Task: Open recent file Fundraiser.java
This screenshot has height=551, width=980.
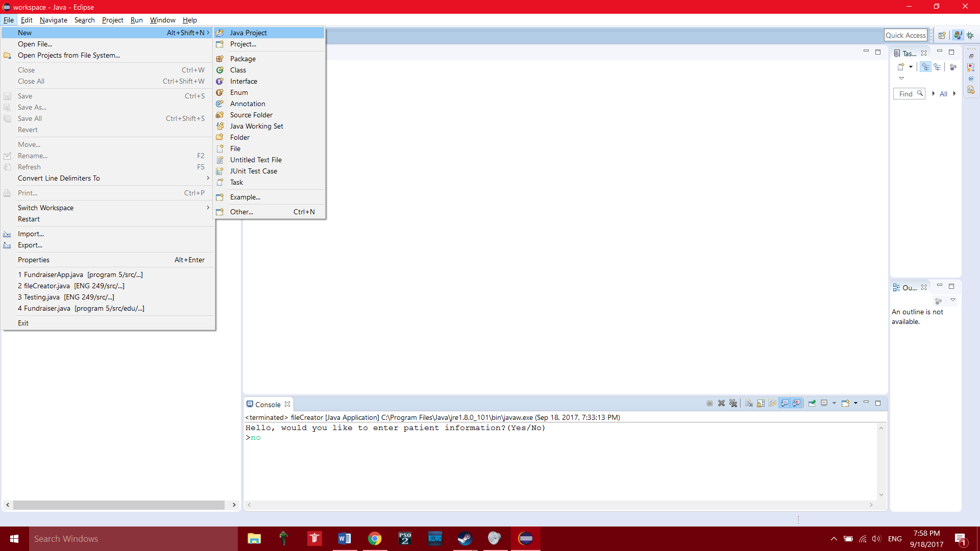Action: click(x=81, y=308)
